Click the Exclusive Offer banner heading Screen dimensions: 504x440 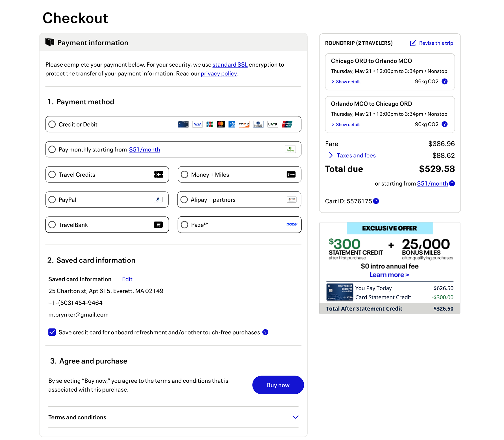(390, 228)
